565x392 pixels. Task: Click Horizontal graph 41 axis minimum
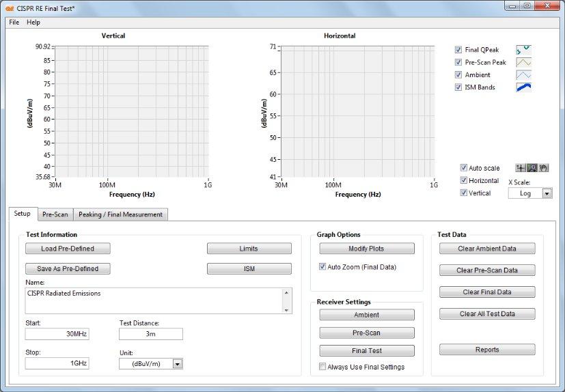(273, 177)
